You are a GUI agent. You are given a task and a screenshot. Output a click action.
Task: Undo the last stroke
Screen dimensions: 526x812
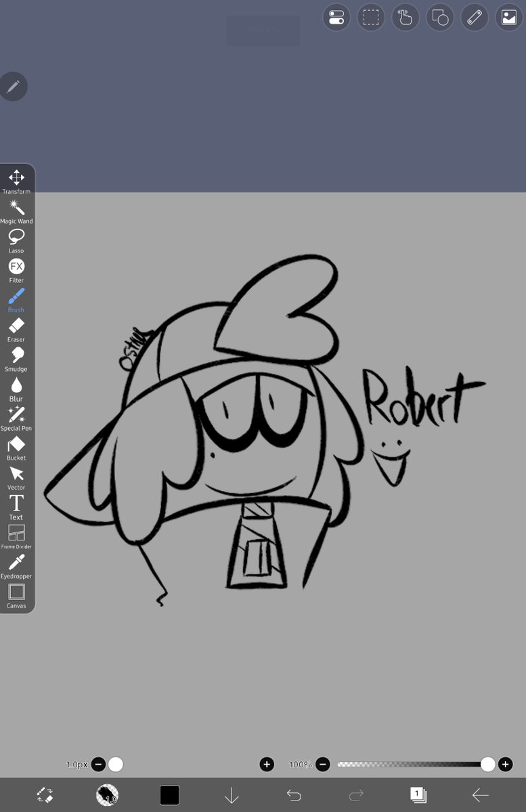click(294, 795)
